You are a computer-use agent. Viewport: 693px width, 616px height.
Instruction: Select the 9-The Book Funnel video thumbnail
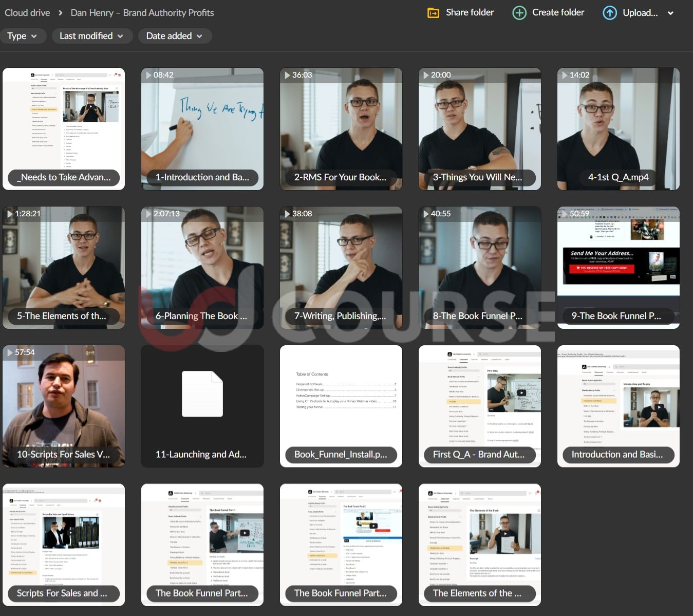click(x=618, y=267)
